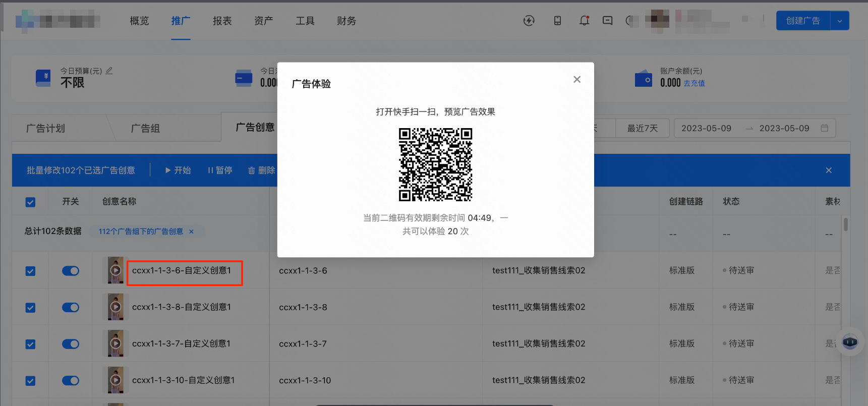This screenshot has height=406, width=868.
Task: Toggle the switch for ccxx1-1-3-6
Action: (x=71, y=271)
